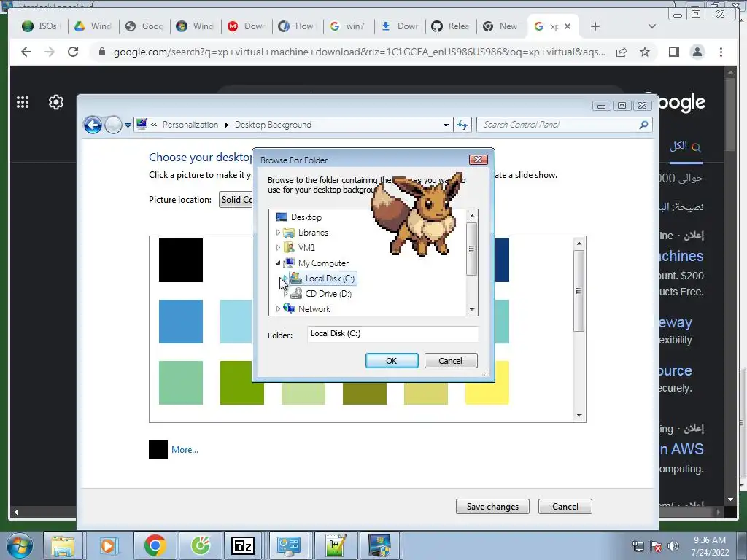The height and width of the screenshot is (560, 747).
Task: Expand the VM1 tree node
Action: (x=278, y=248)
